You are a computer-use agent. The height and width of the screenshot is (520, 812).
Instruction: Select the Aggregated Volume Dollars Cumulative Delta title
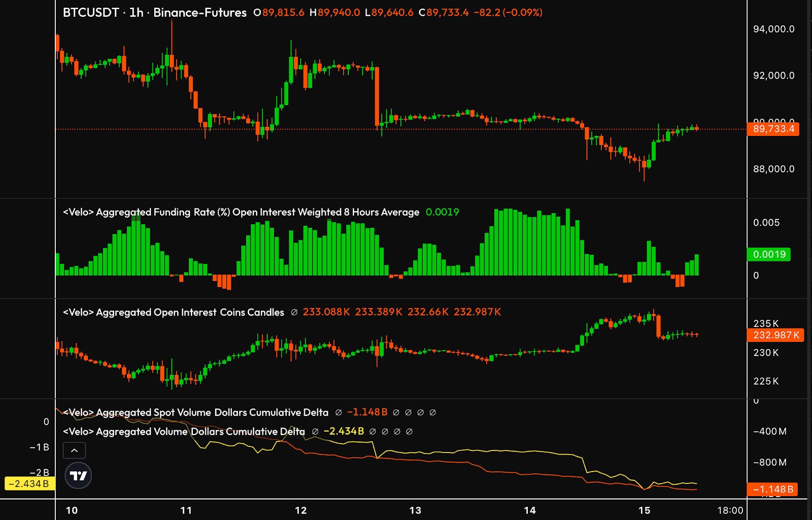(184, 432)
